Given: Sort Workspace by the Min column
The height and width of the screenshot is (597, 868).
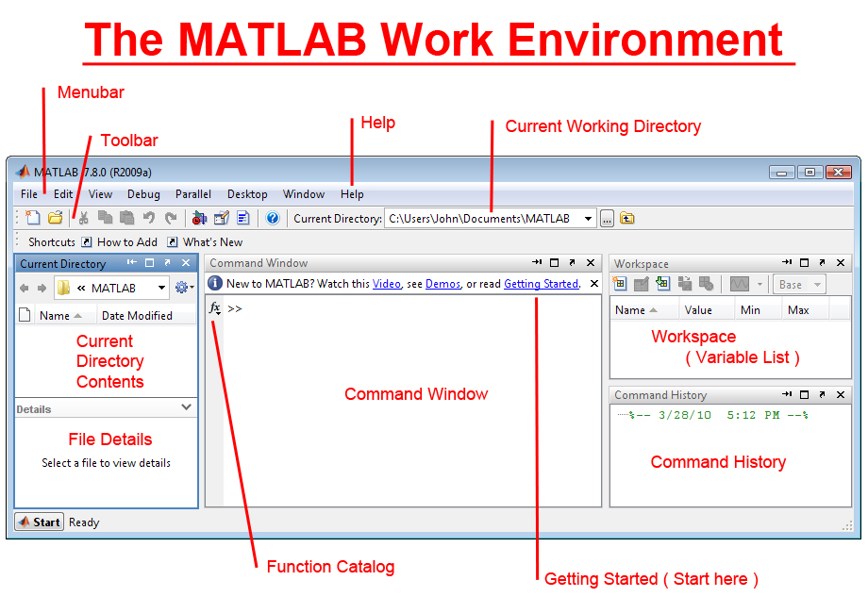Looking at the screenshot, I should tap(758, 310).
